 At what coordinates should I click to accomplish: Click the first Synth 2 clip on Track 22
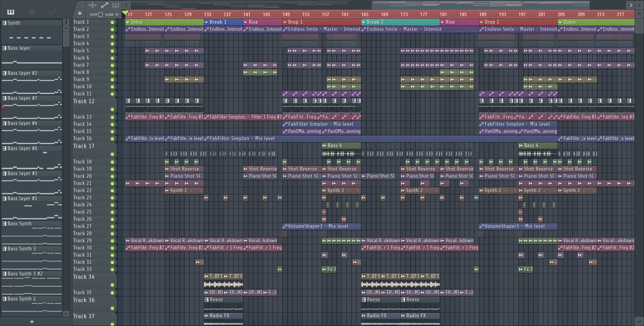[x=184, y=191]
